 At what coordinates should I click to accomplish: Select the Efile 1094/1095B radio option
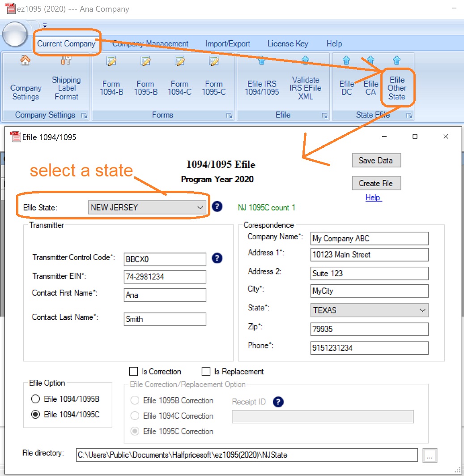[35, 399]
